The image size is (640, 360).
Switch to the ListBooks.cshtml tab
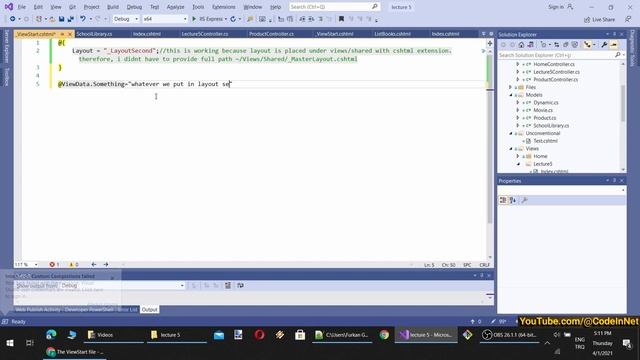pos(393,34)
